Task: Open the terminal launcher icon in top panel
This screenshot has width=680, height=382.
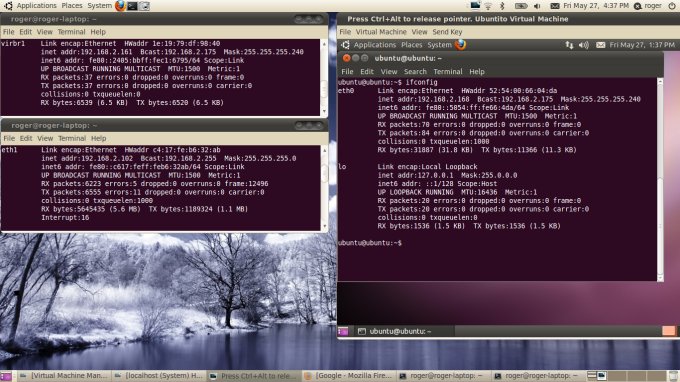Action: 133,6
